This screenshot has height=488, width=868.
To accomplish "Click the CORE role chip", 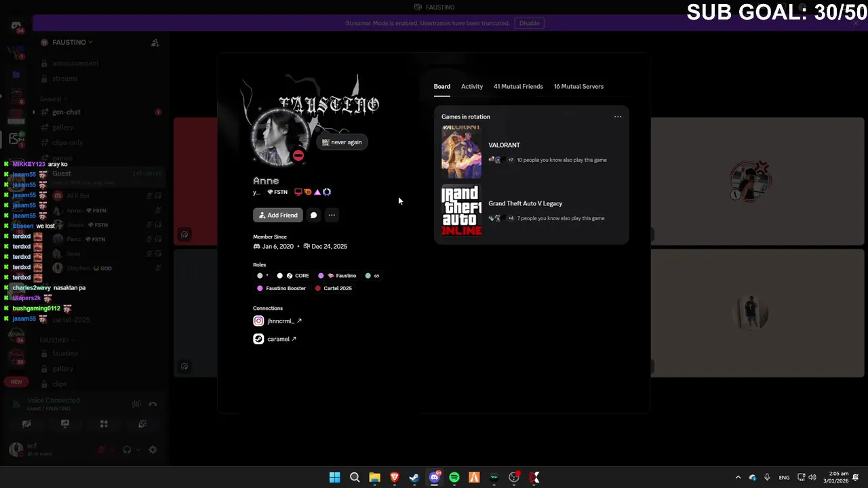I will click(x=293, y=276).
